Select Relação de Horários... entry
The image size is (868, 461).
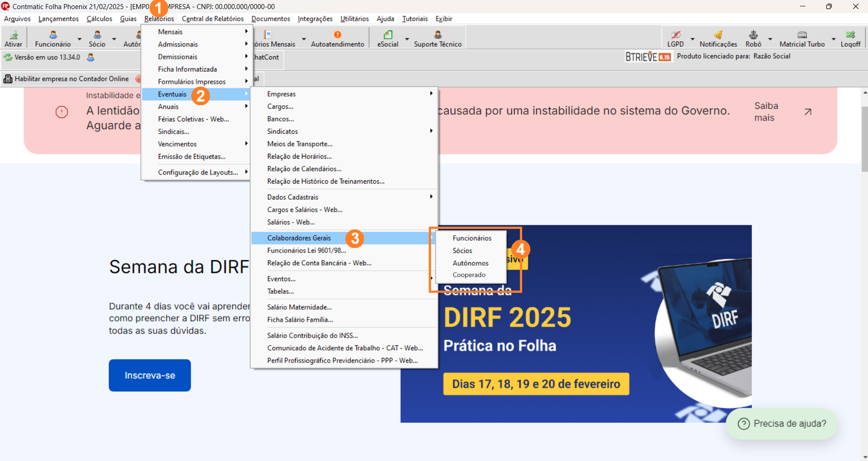344,156
